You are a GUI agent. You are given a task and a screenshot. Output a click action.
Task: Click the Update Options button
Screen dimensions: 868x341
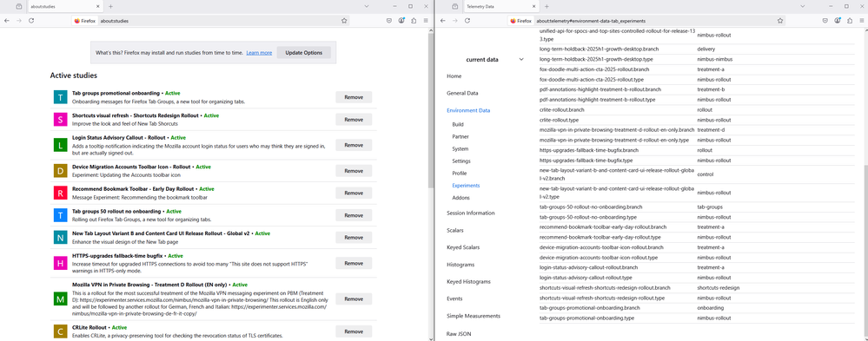304,53
